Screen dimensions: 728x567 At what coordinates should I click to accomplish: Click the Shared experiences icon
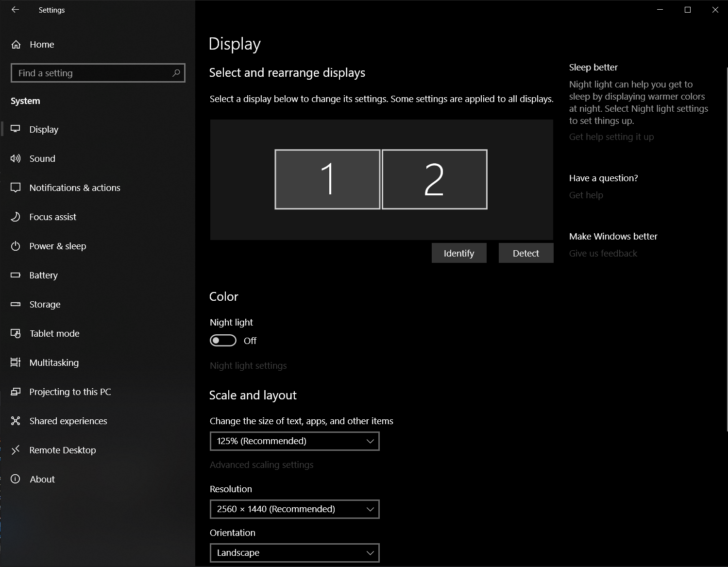16,421
